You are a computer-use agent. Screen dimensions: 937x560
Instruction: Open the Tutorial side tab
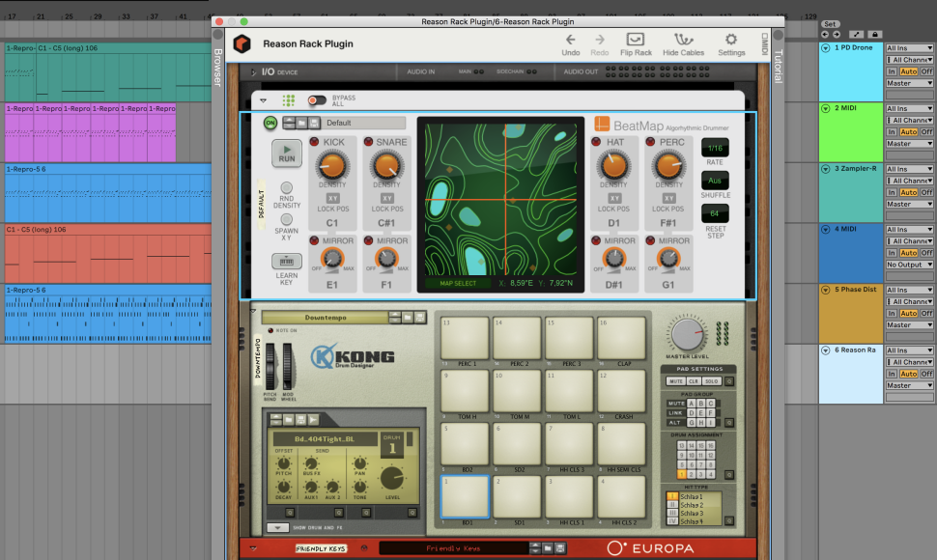point(779,68)
